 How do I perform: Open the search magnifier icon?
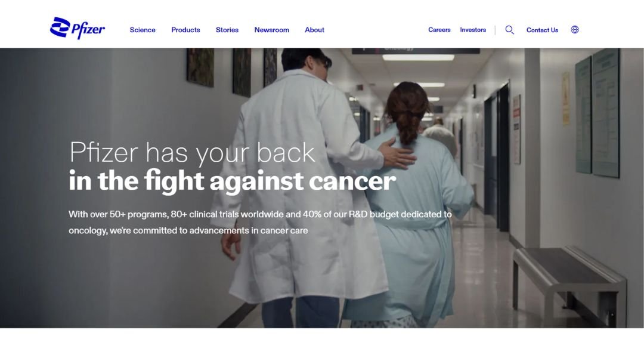point(509,30)
